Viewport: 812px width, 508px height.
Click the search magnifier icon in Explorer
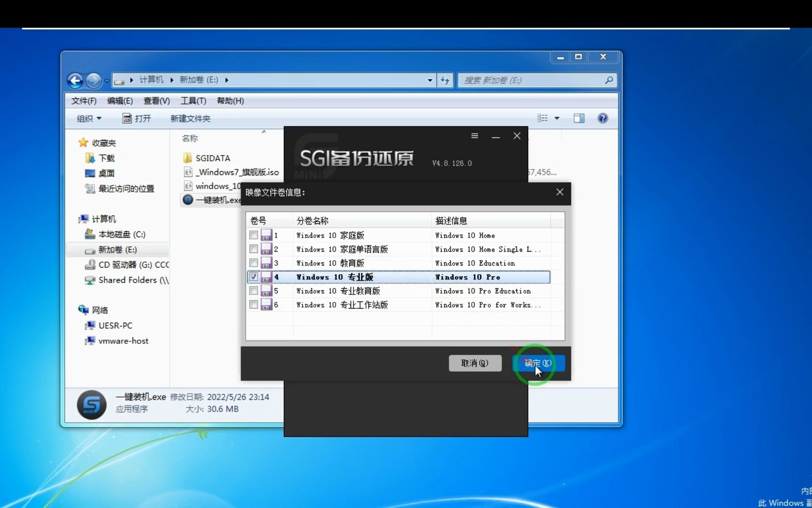[x=609, y=80]
